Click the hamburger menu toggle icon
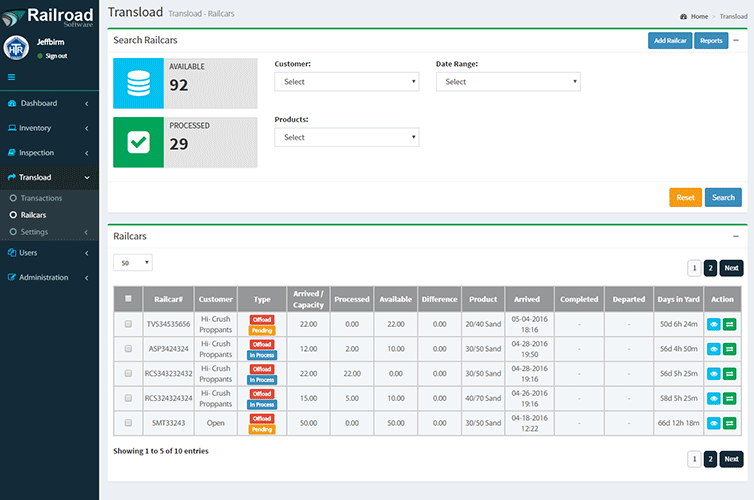The height and width of the screenshot is (500, 754). point(11,77)
